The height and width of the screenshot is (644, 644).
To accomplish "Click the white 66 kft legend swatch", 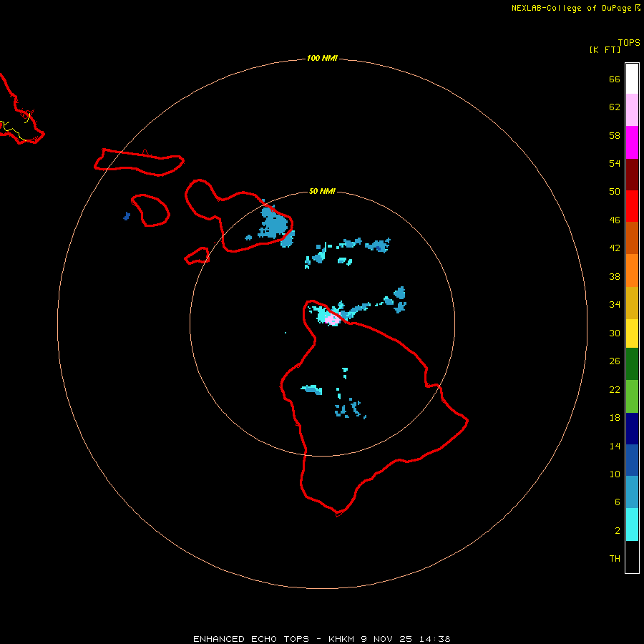I will (632, 79).
